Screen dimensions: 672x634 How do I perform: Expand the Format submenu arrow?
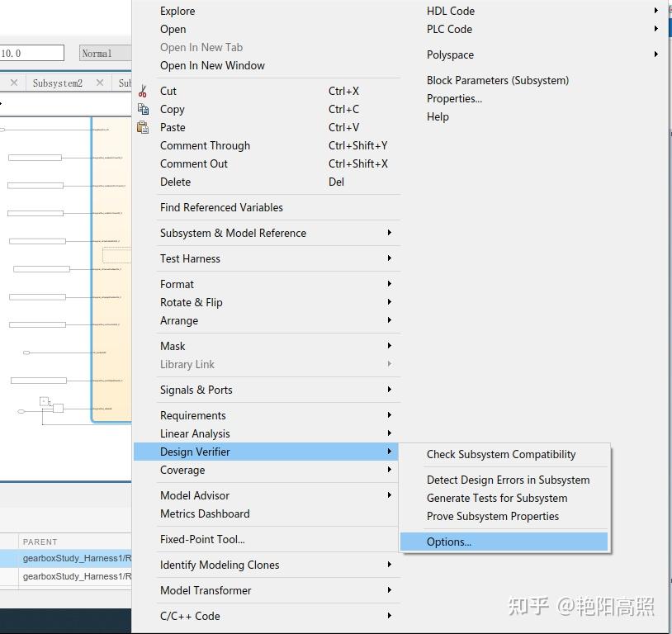coord(389,284)
